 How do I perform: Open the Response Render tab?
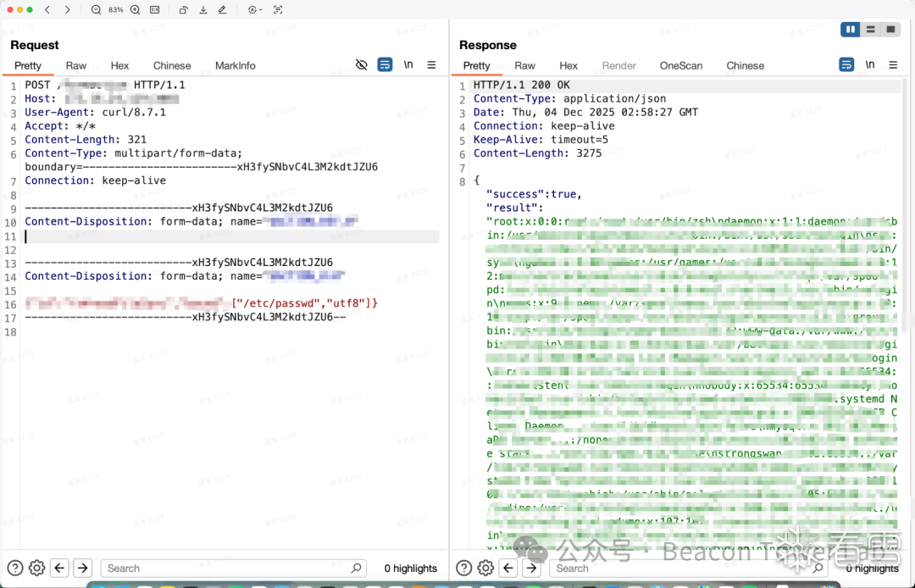coord(618,66)
